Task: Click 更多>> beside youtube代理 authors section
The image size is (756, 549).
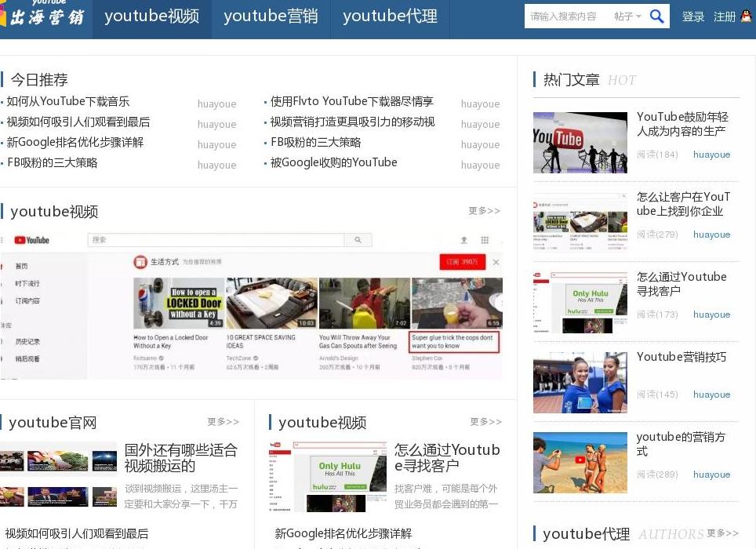Action: (x=722, y=533)
